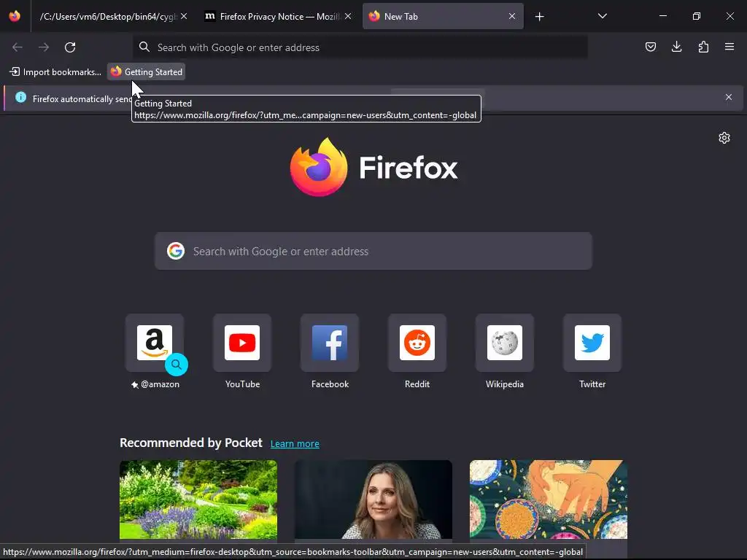Switch to Firefox Privacy Notice tab
The height and width of the screenshot is (560, 747).
[279, 16]
